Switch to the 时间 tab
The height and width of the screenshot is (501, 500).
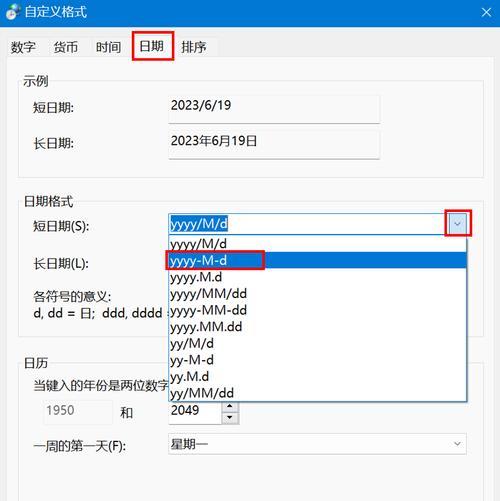click(108, 47)
